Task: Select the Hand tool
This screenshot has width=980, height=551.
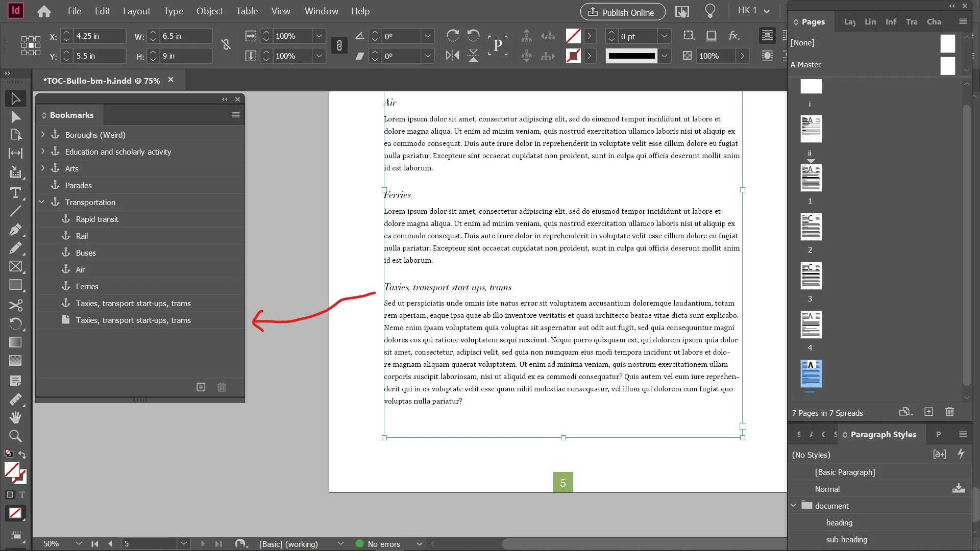Action: (15, 417)
